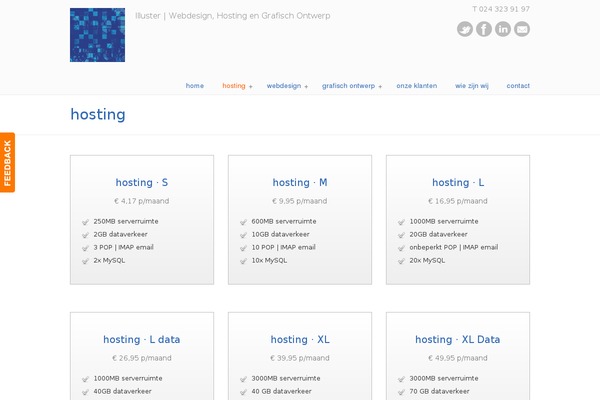This screenshot has width=600, height=400.
Task: Click the checkmark icon beside 250MB serverruimte
Action: 85,222
